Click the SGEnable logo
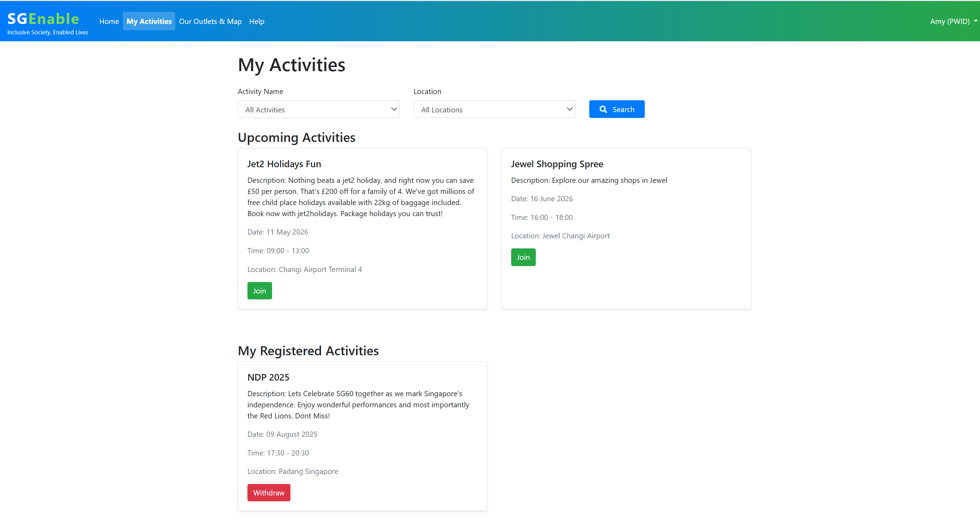 point(43,19)
